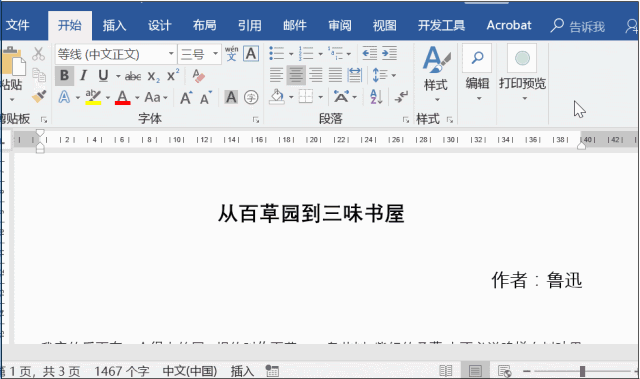Open the 编辑 editing menu
The image size is (640, 379).
tap(477, 73)
